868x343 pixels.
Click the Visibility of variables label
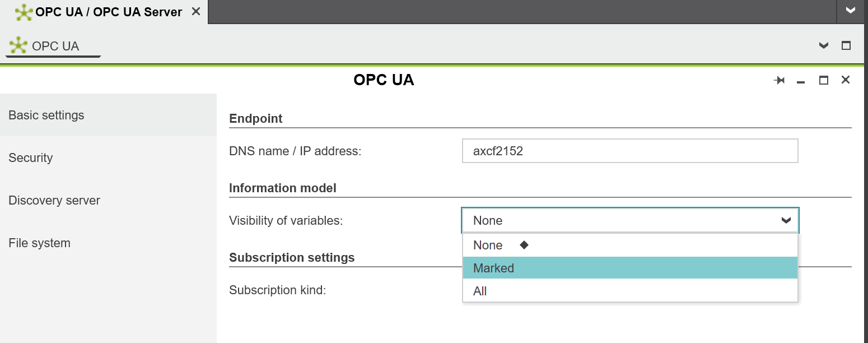click(x=286, y=220)
